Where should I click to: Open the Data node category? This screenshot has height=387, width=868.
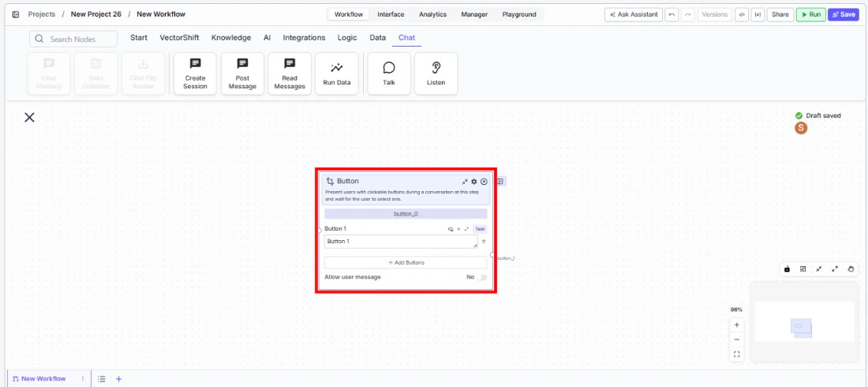click(x=377, y=38)
